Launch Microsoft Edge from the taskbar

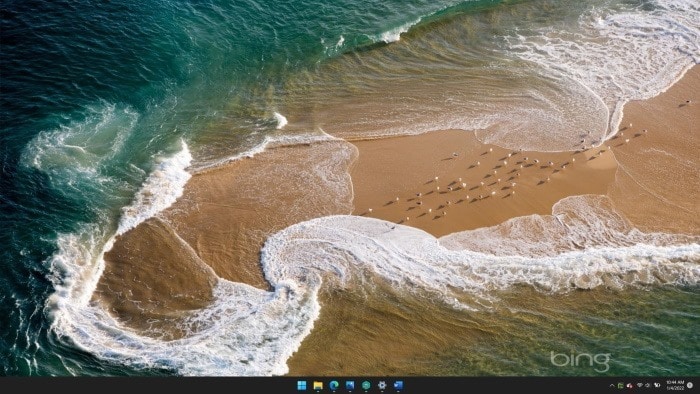click(334, 385)
